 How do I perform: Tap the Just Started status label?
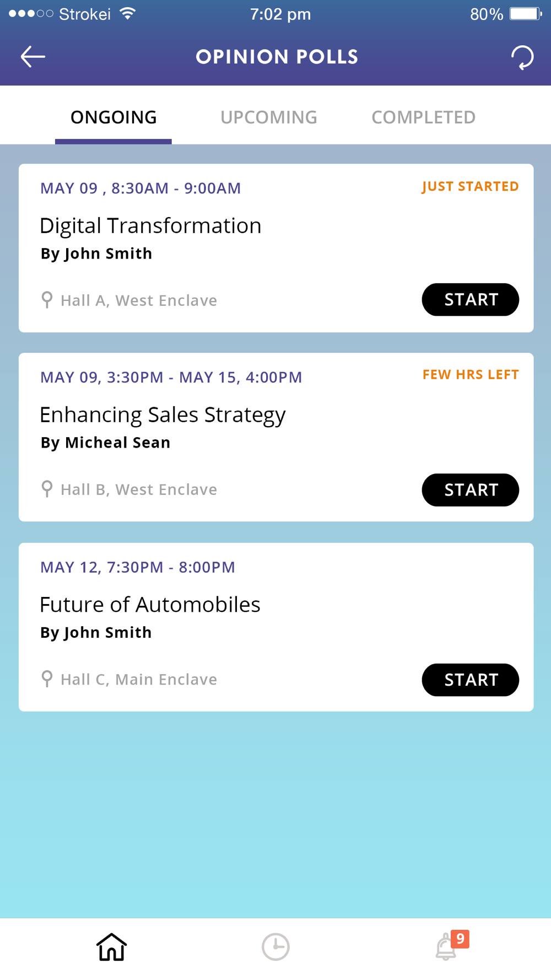pos(471,186)
